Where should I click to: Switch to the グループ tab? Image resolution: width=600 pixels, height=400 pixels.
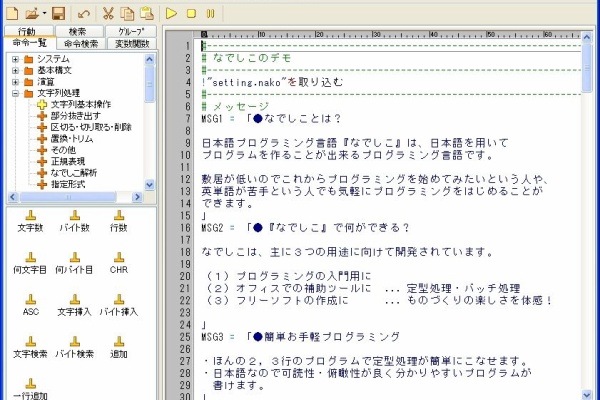(131, 31)
